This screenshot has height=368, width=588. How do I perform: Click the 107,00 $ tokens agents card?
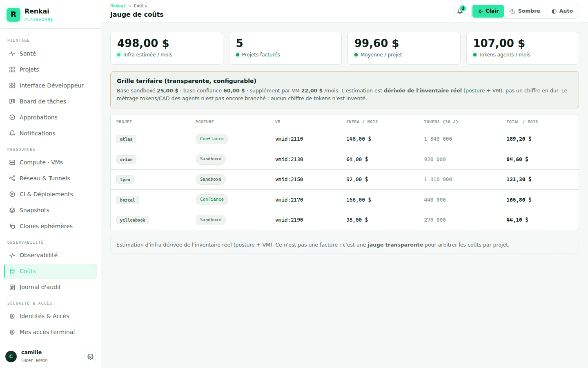pos(522,48)
